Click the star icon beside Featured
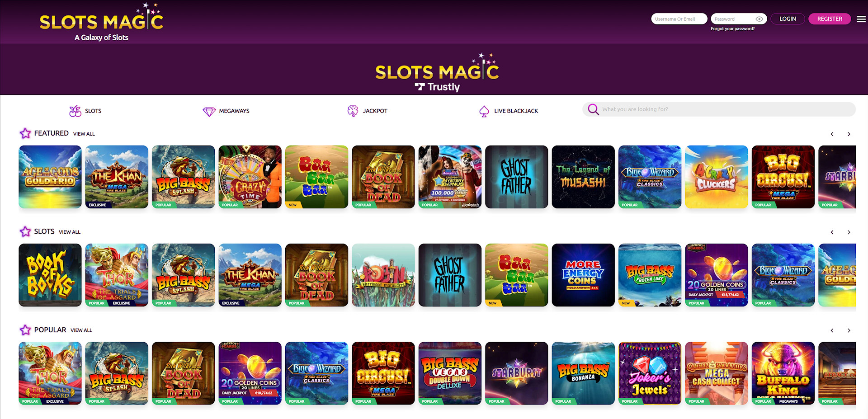The image size is (868, 419). [x=25, y=133]
